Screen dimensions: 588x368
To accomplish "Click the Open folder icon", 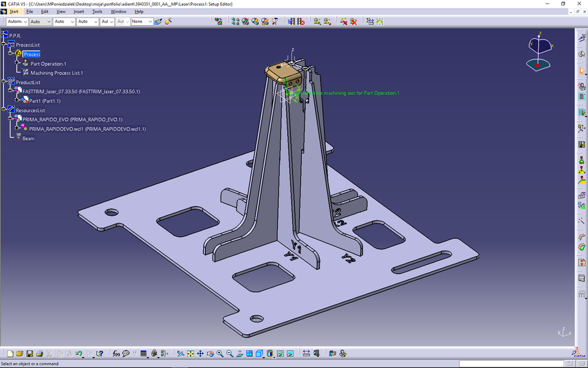I will pos(20,354).
